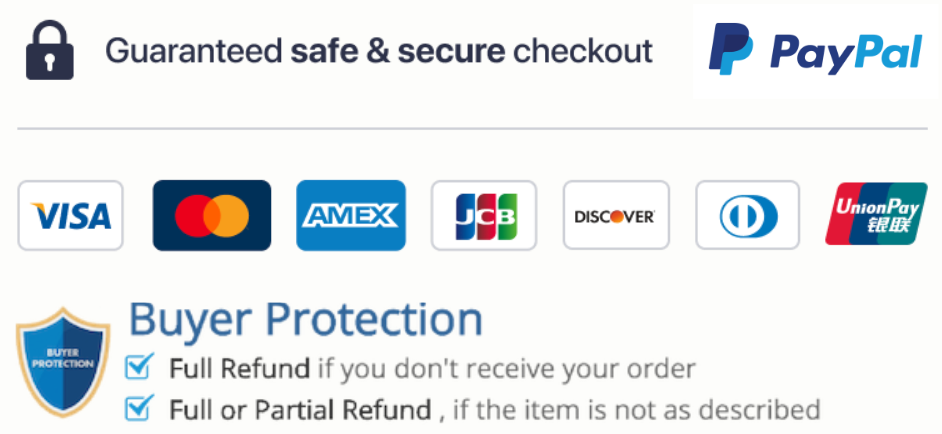Viewport: 942px width, 434px height.
Task: Toggle the Full or Partial Refund checkbox
Action: pyautogui.click(x=138, y=408)
